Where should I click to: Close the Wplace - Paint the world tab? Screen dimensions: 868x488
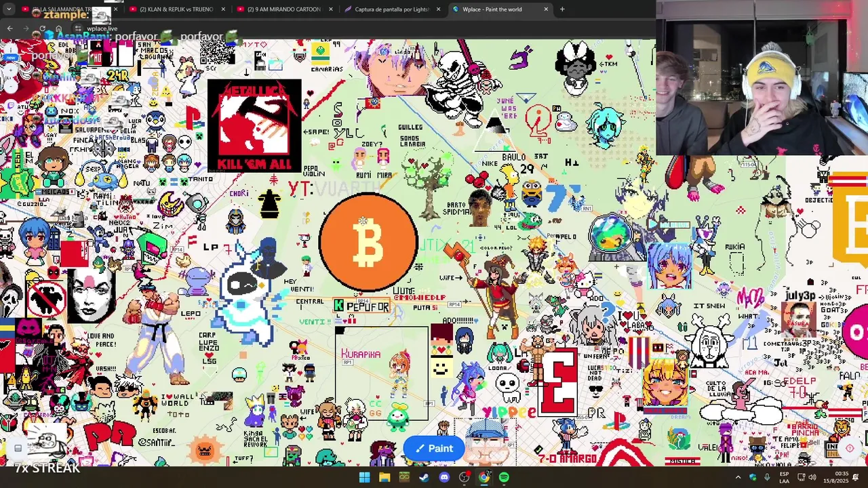point(546,9)
